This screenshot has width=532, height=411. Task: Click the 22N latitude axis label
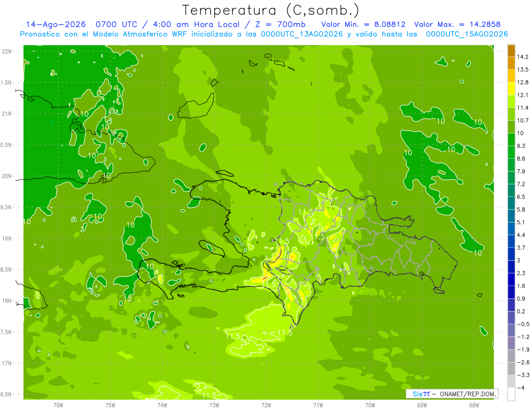7,51
